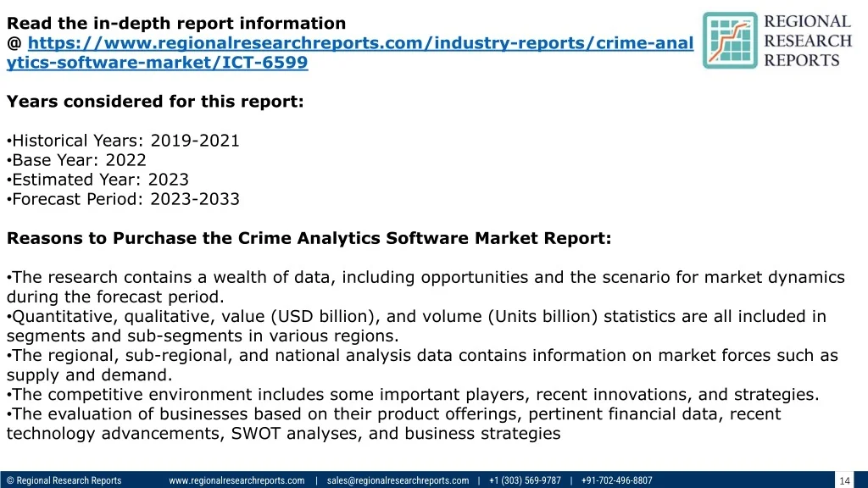This screenshot has height=488, width=868.
Task: Click the bullet about wealth of data
Action: pyautogui.click(x=426, y=286)
